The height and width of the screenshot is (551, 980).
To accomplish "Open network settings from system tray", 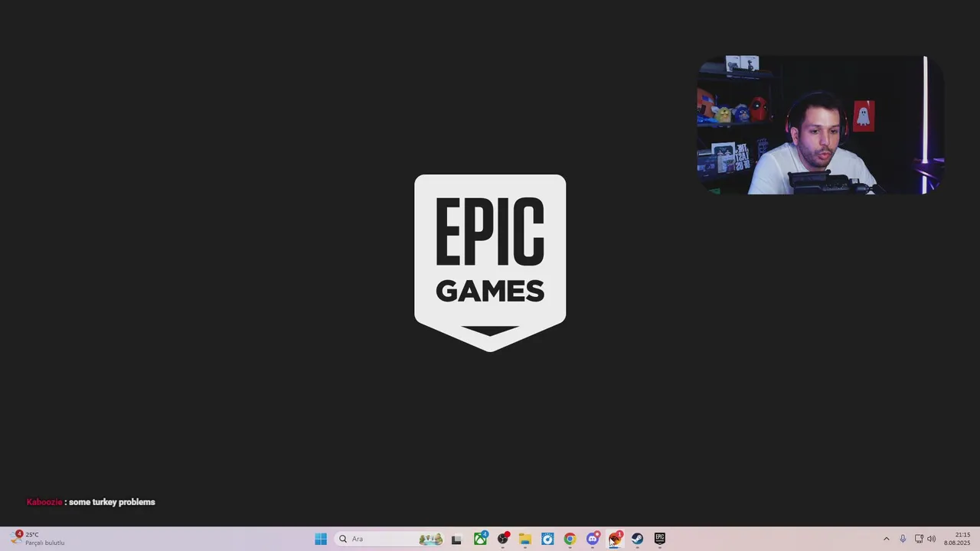I will coord(919,539).
